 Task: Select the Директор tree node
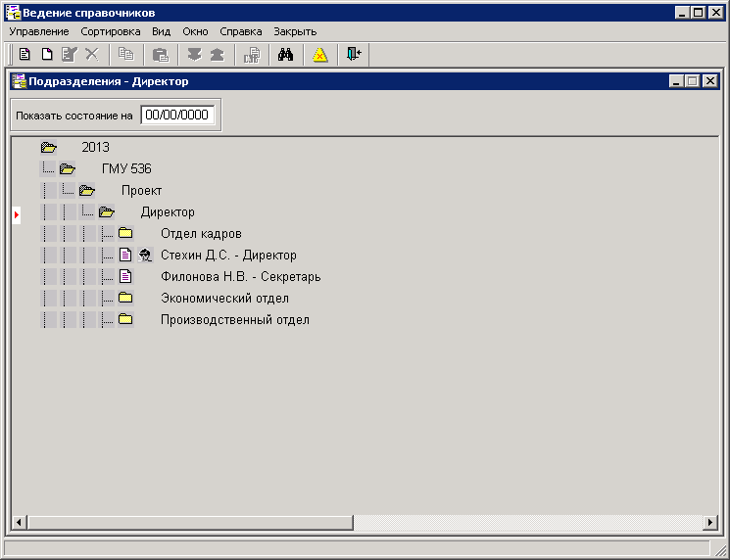pyautogui.click(x=168, y=212)
